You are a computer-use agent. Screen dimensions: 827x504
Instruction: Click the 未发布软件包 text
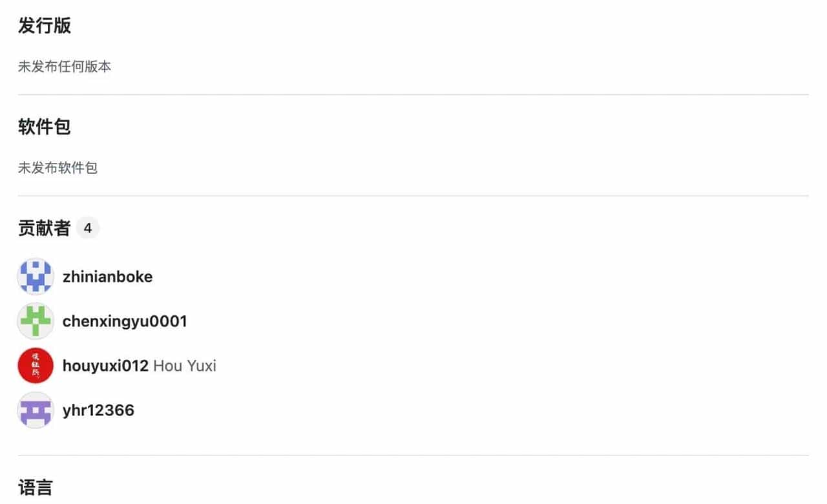(x=58, y=168)
